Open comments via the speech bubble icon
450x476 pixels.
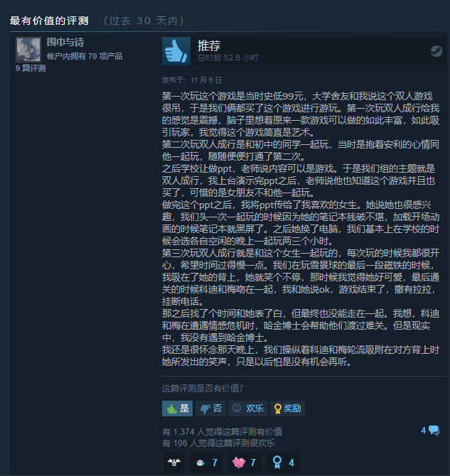434,431
